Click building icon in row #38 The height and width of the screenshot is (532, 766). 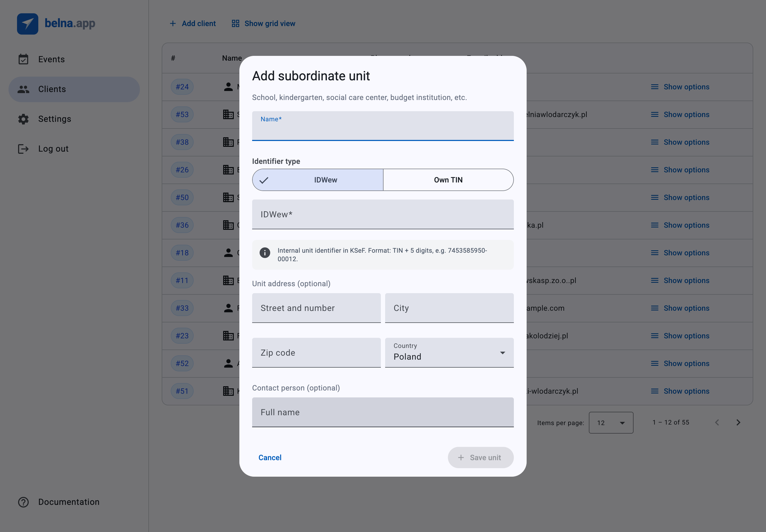pyautogui.click(x=228, y=142)
